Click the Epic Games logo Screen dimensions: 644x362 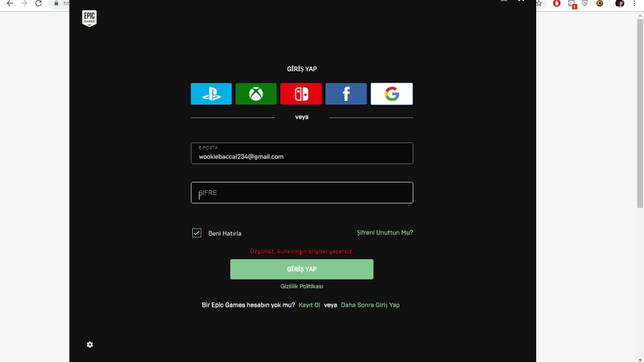coord(89,18)
